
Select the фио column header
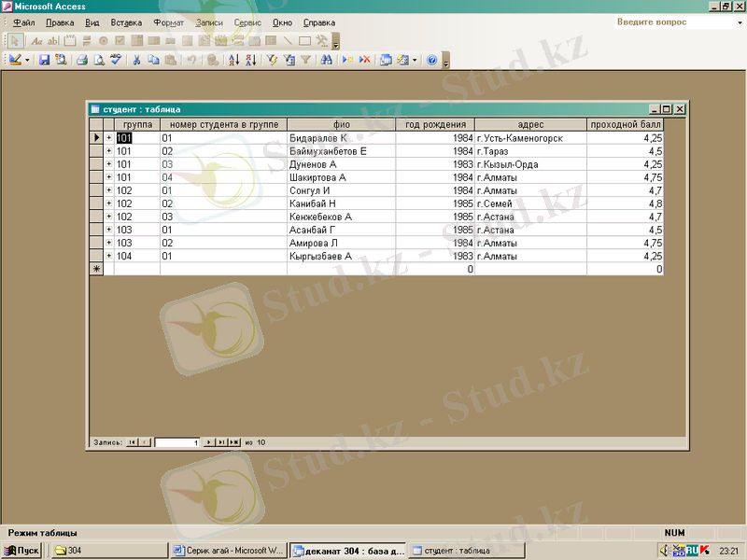[x=341, y=124]
